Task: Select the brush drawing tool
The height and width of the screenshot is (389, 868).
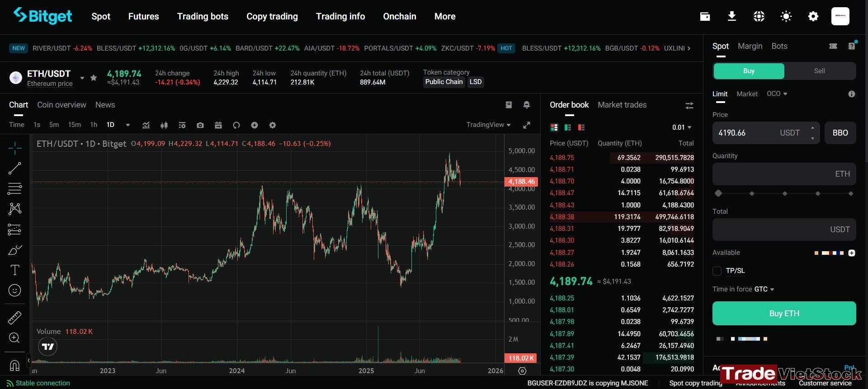Action: [14, 250]
